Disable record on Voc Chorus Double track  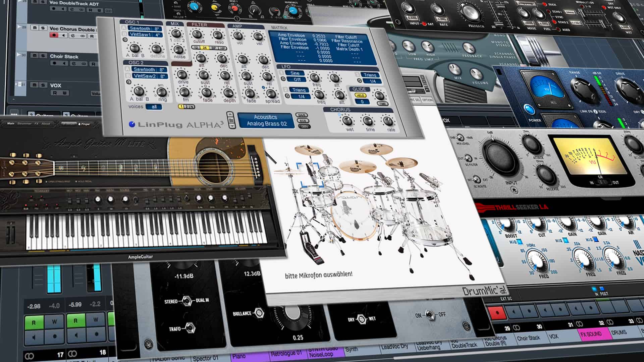[54, 35]
